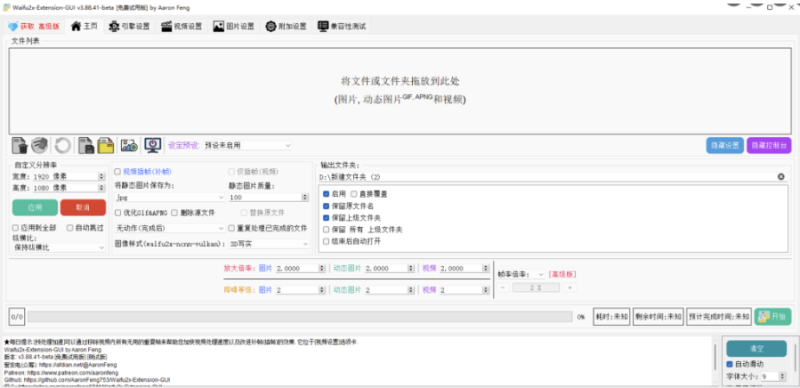
Task: Click the 0/0 progress counter
Action: (x=16, y=317)
